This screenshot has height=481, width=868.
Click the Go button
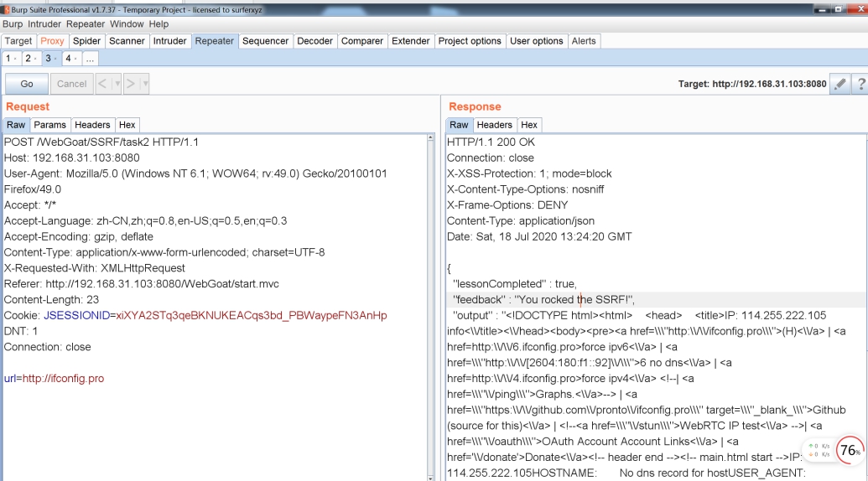27,84
